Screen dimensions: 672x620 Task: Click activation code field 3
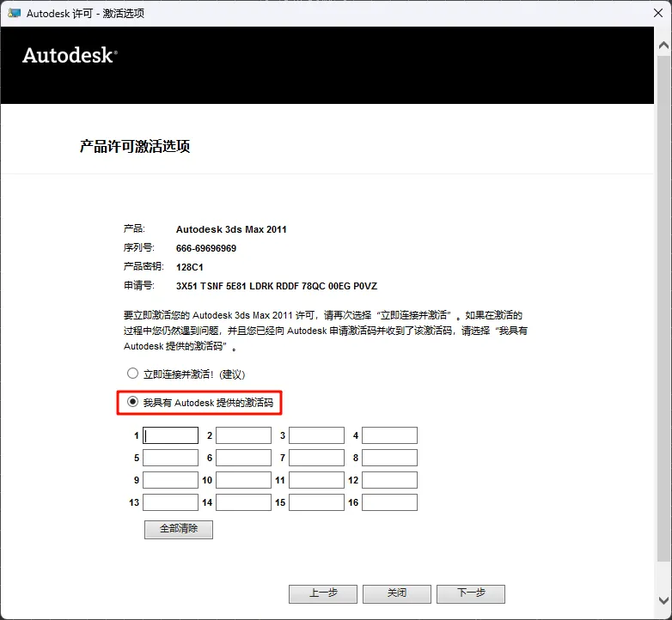[x=317, y=435]
